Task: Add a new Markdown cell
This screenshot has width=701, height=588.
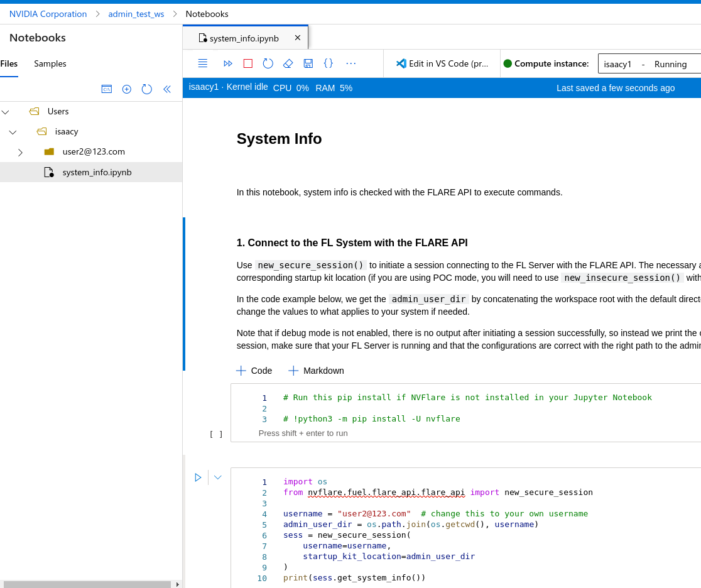Action: coord(316,371)
